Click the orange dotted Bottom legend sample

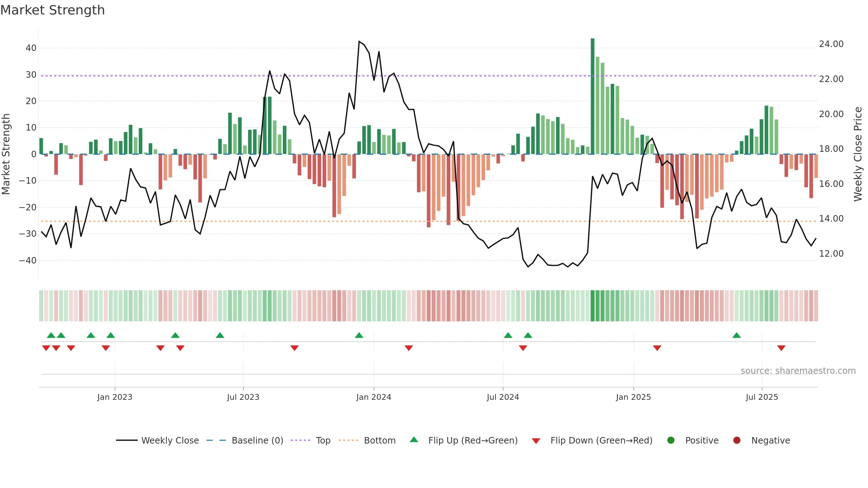348,440
